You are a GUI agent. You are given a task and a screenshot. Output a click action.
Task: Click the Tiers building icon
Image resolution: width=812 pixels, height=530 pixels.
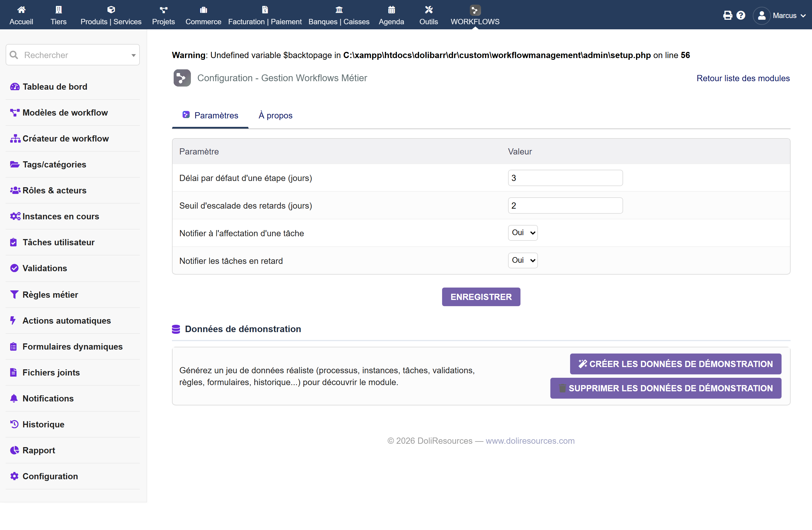[x=59, y=10]
